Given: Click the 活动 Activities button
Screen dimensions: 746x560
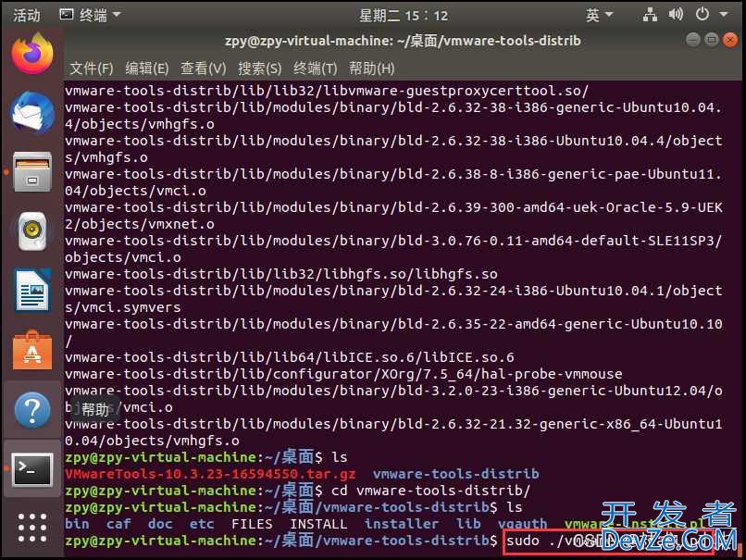Looking at the screenshot, I should coord(27,15).
